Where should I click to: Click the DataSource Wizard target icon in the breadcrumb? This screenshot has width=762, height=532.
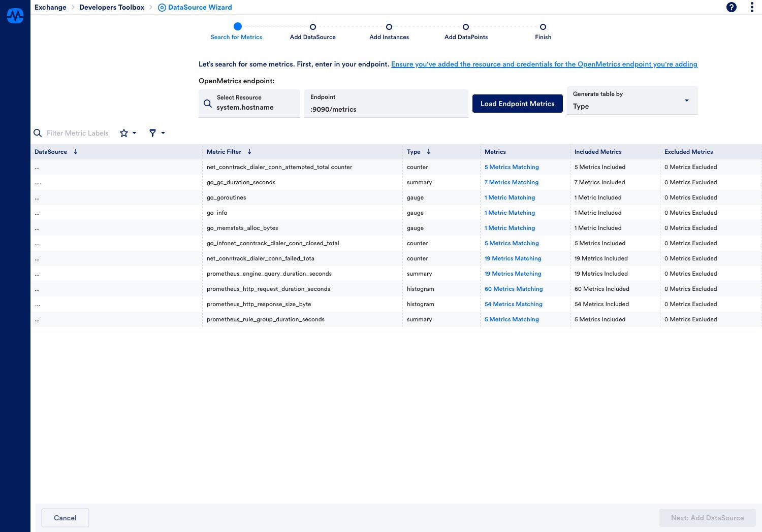click(162, 8)
